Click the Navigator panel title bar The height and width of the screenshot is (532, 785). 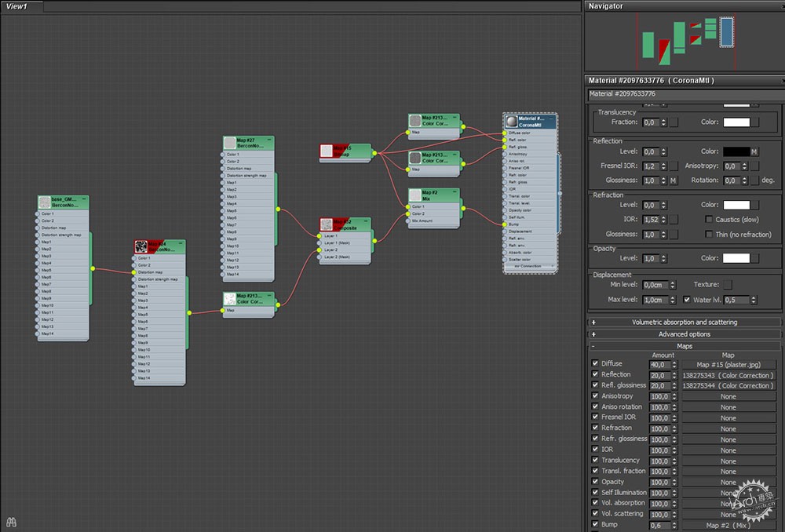684,6
